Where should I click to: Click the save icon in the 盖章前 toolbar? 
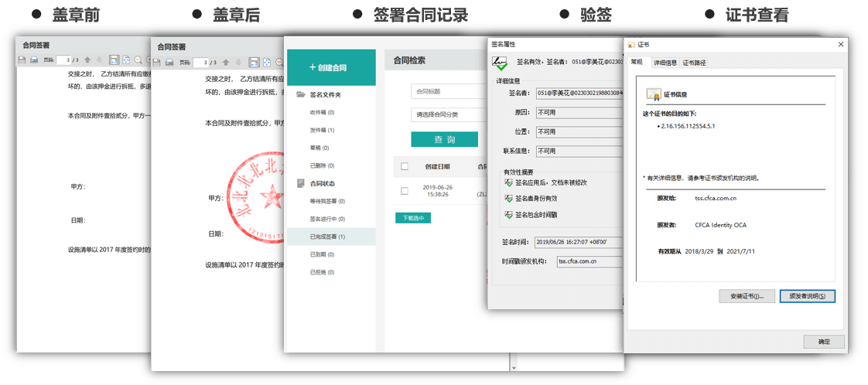pyautogui.click(x=22, y=60)
